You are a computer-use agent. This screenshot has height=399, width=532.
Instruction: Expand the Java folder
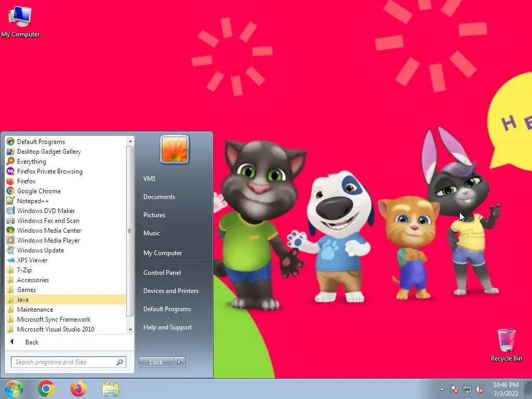coord(65,299)
